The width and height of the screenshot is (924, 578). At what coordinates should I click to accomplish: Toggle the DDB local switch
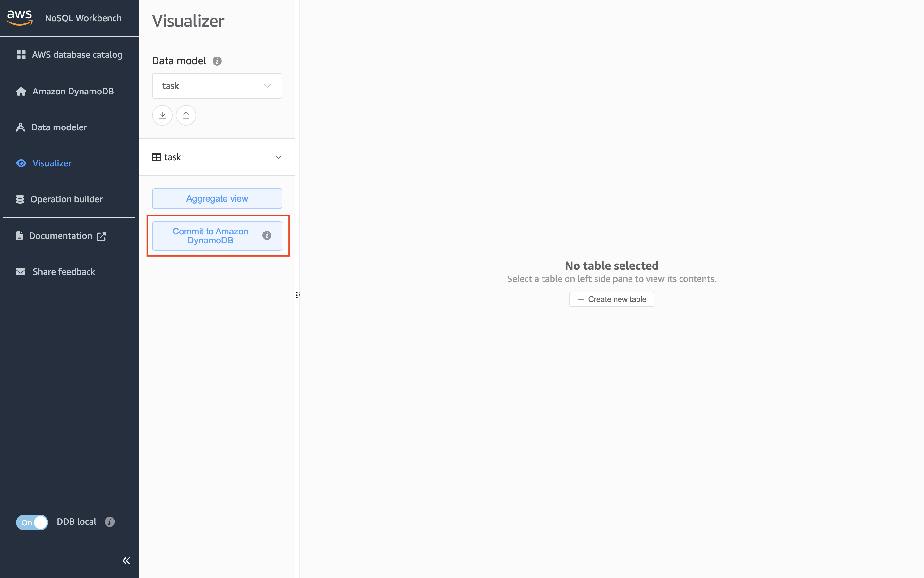(32, 522)
